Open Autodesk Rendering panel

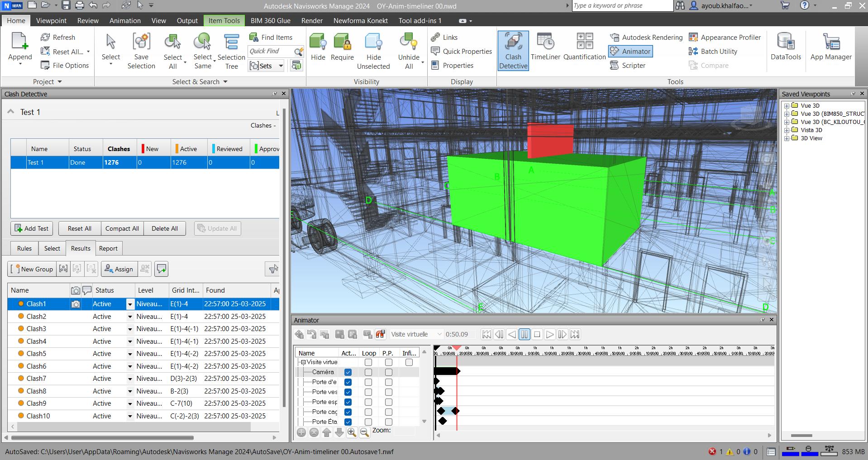click(646, 37)
